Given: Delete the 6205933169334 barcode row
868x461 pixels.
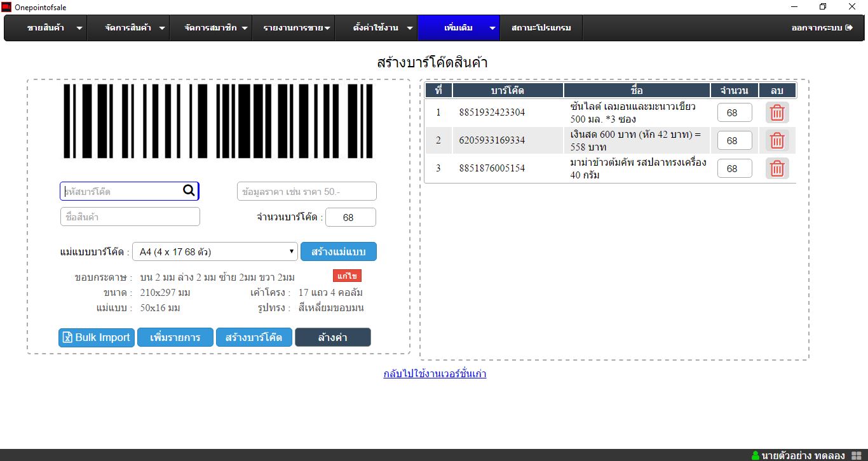Looking at the screenshot, I should tap(777, 140).
